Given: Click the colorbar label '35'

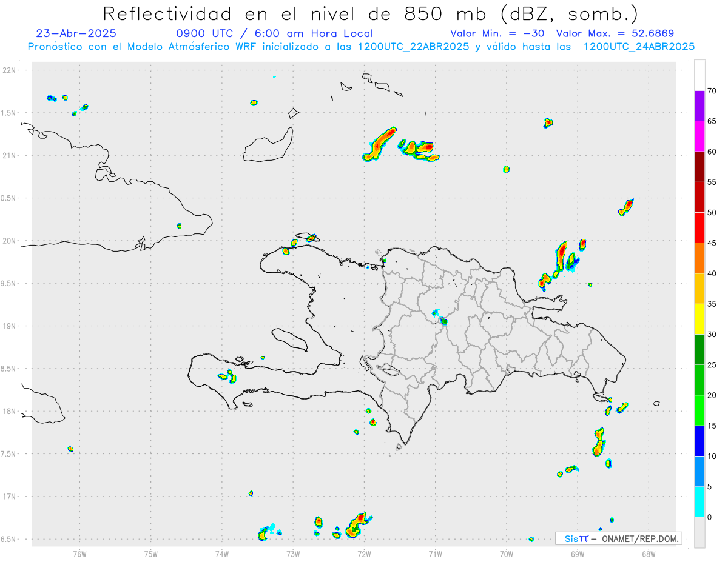Looking at the screenshot, I should (x=712, y=304).
